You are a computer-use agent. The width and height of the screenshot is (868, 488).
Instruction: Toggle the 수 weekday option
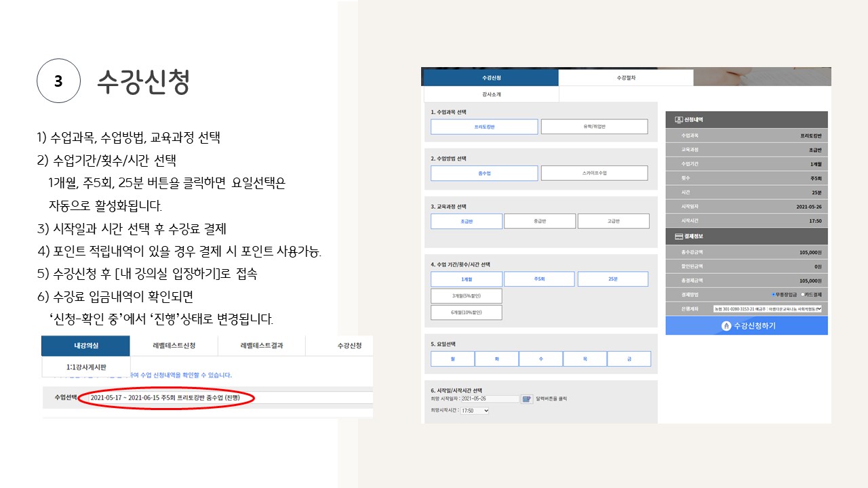[x=540, y=359]
